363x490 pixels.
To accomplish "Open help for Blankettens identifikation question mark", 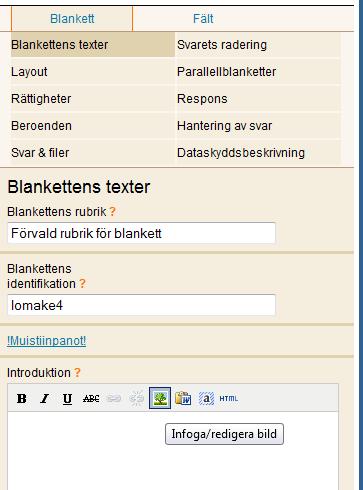I will coord(82,284).
